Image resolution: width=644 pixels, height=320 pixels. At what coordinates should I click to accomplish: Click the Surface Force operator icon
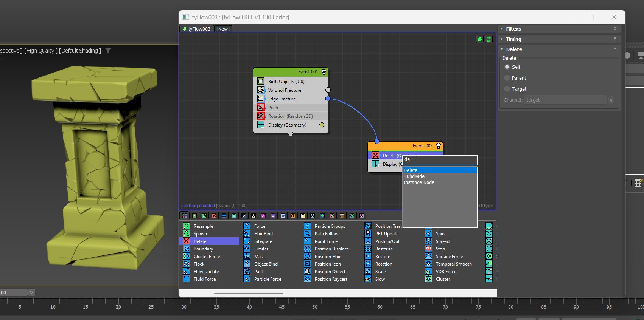pyautogui.click(x=428, y=256)
